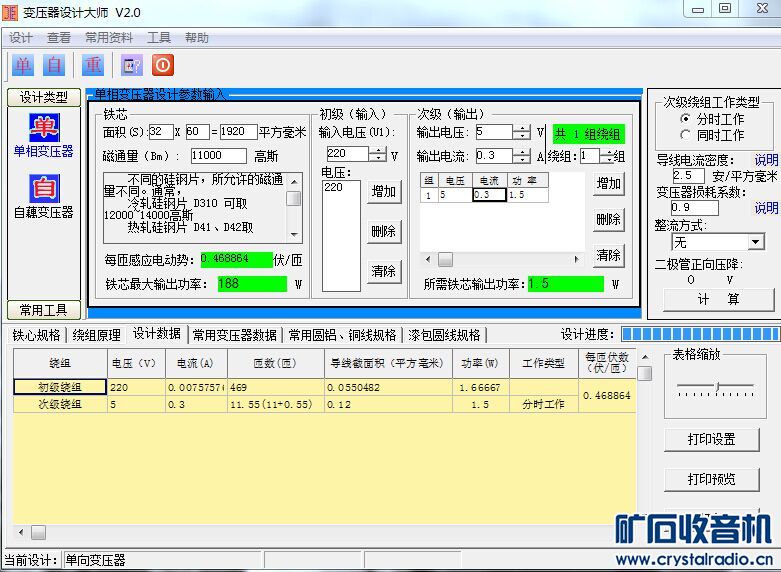This screenshot has width=781, height=572.
Task: Adjust the 表格缩放 zoom slider
Action: [717, 387]
